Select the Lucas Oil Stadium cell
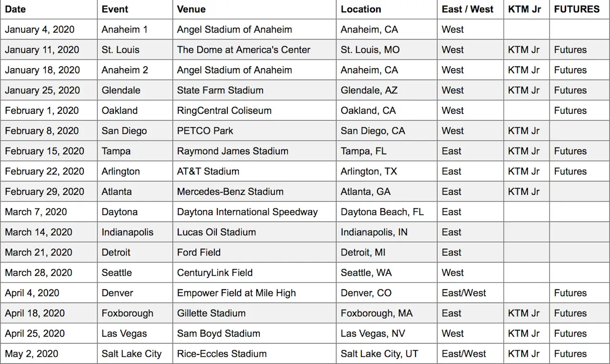 254,232
